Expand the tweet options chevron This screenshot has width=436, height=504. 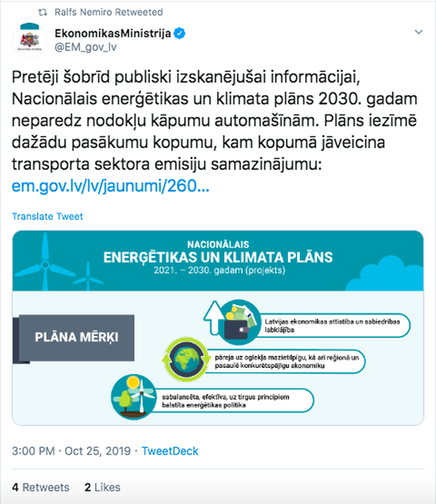[418, 32]
